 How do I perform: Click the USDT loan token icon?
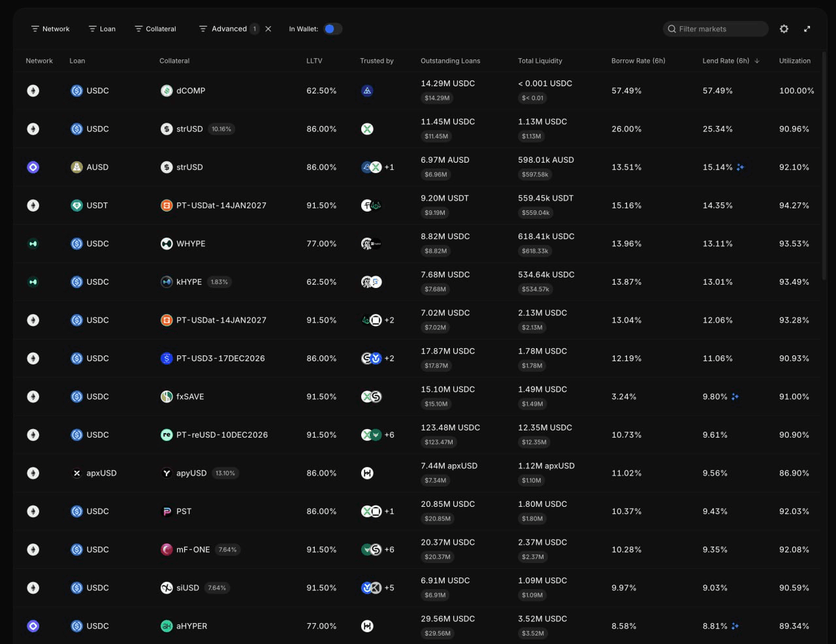(x=76, y=205)
